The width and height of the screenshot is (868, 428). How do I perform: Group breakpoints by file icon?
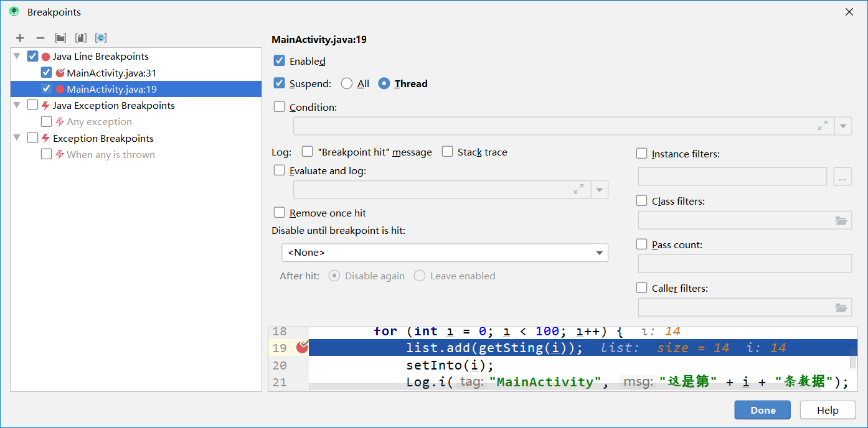coord(80,38)
